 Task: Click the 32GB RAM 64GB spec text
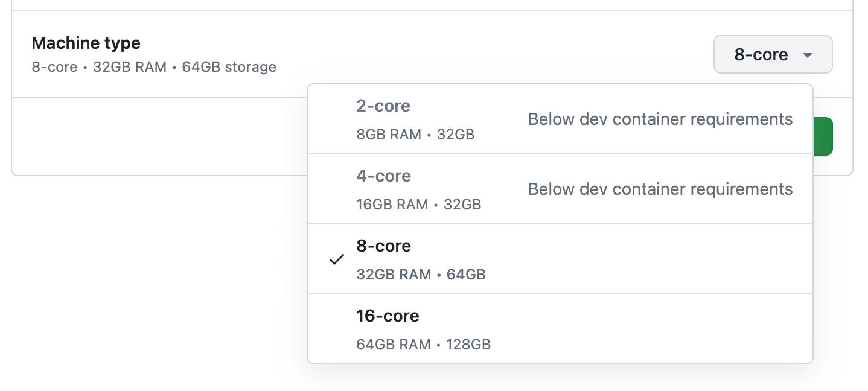coord(421,274)
